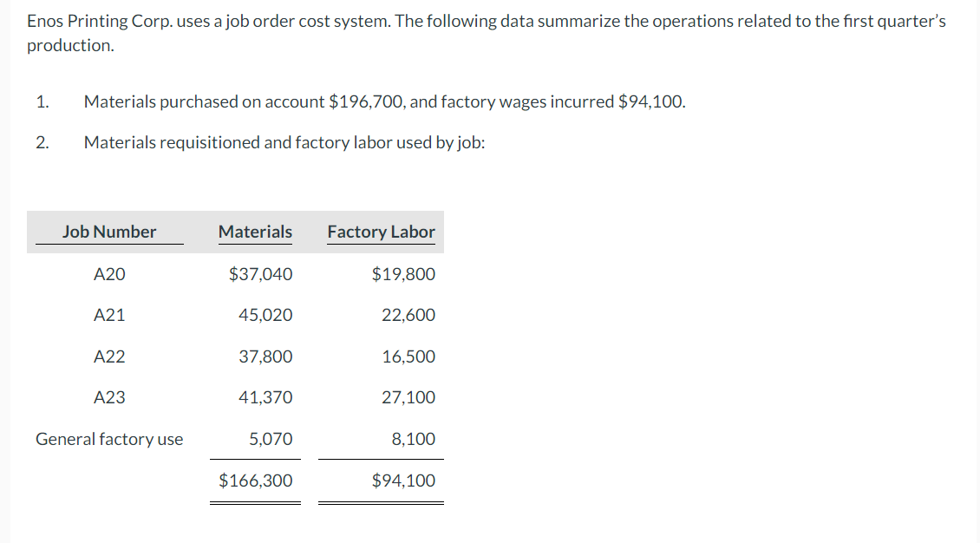
Task: Click the General factory use row label
Action: (x=109, y=439)
